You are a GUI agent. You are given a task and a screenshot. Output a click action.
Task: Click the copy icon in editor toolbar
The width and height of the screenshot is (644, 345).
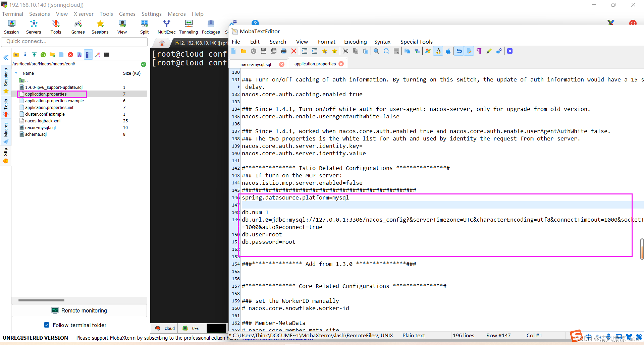click(356, 51)
